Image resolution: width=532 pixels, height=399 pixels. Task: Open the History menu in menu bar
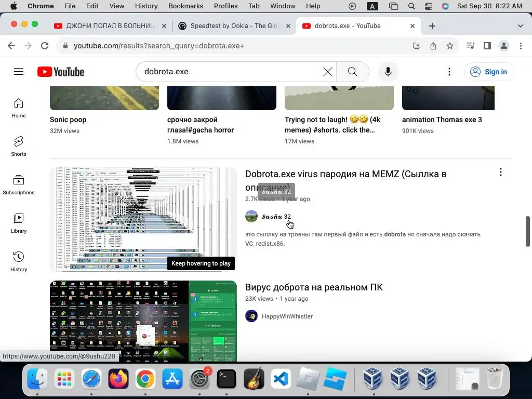pos(146,6)
